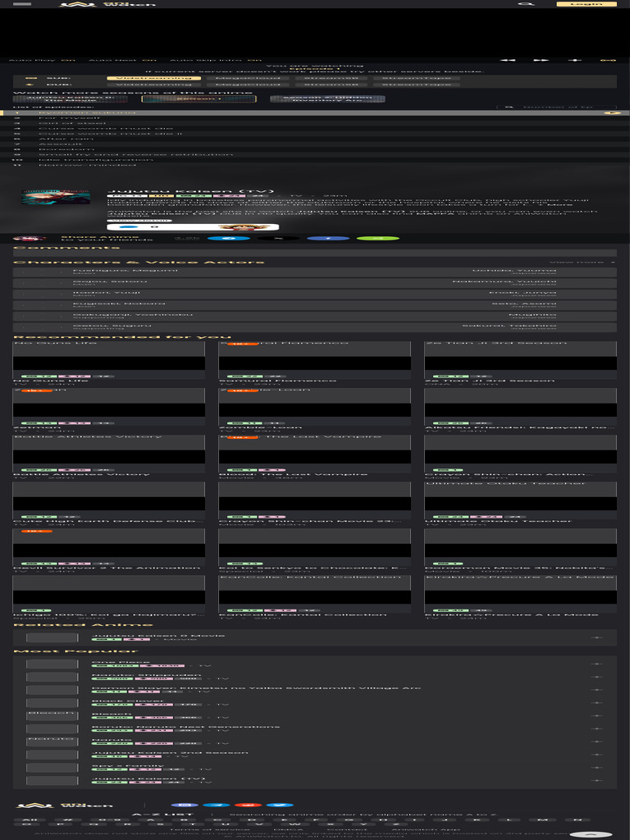
Task: Open character Fushiguro, Megumi
Action: coord(126,271)
